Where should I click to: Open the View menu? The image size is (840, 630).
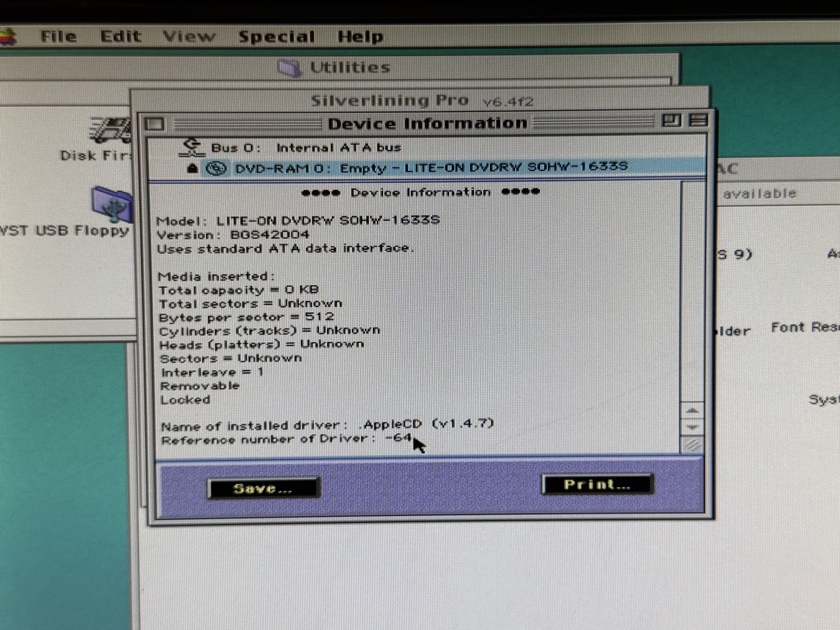(x=188, y=35)
